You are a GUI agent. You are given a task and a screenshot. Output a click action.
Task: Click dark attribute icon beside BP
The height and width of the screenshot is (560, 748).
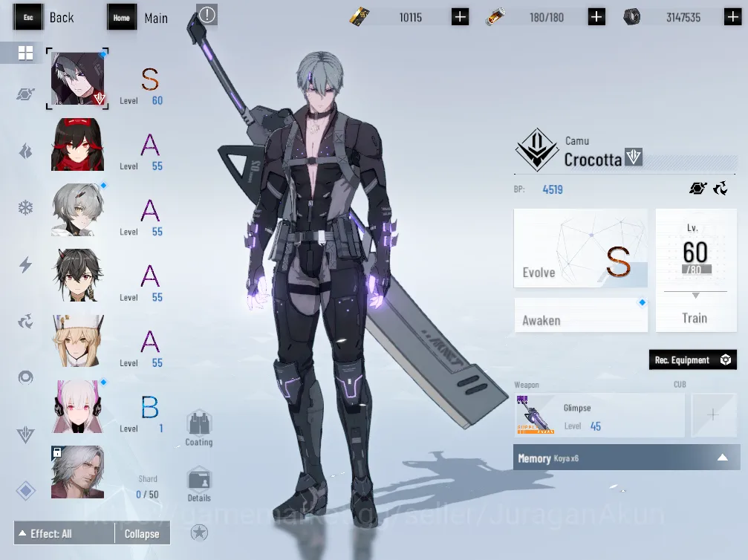[x=721, y=189]
